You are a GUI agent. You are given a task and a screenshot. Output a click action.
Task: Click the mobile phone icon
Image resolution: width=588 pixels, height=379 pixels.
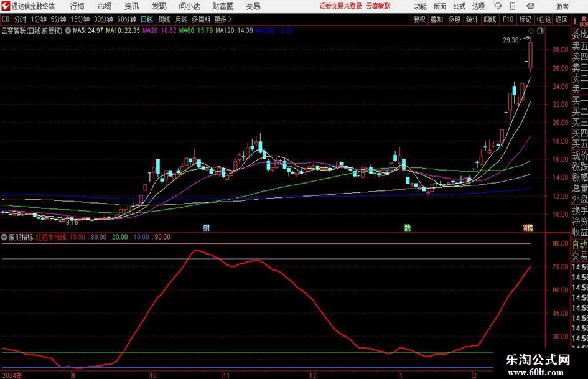[x=513, y=6]
